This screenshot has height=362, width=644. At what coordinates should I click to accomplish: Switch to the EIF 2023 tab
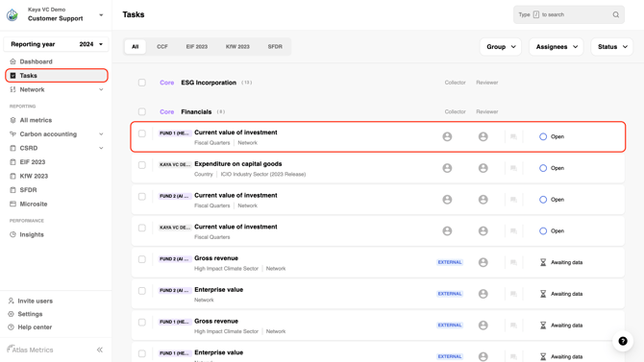pyautogui.click(x=197, y=47)
